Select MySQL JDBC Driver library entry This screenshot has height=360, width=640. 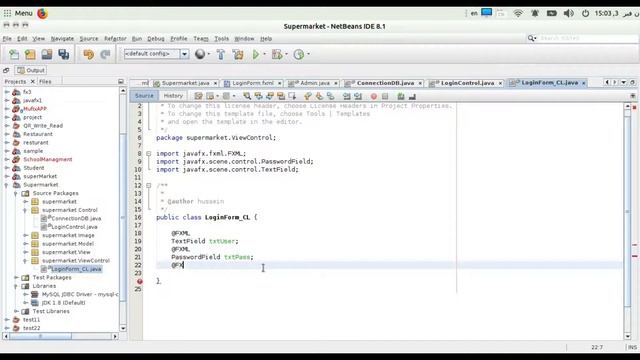click(x=80, y=294)
